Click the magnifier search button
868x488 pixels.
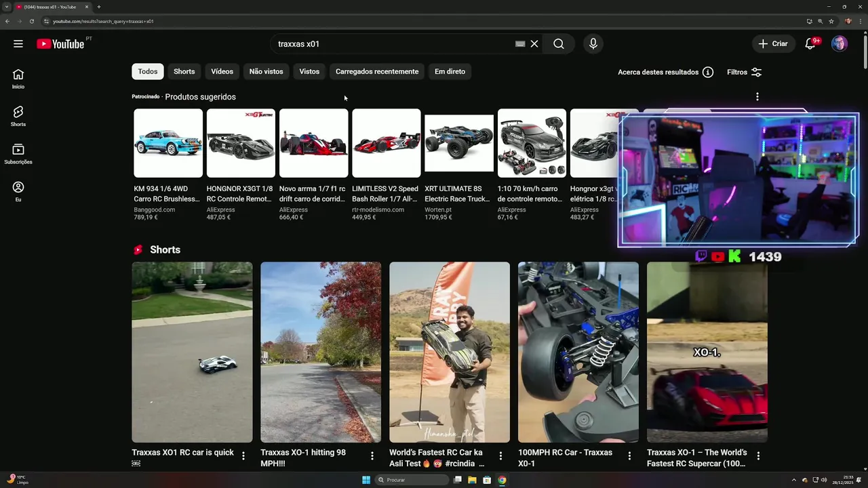coord(559,44)
